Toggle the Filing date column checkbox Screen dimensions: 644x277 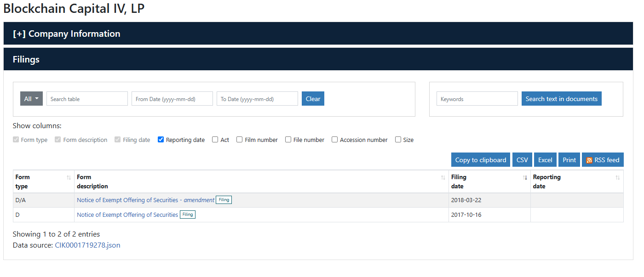pyautogui.click(x=118, y=140)
